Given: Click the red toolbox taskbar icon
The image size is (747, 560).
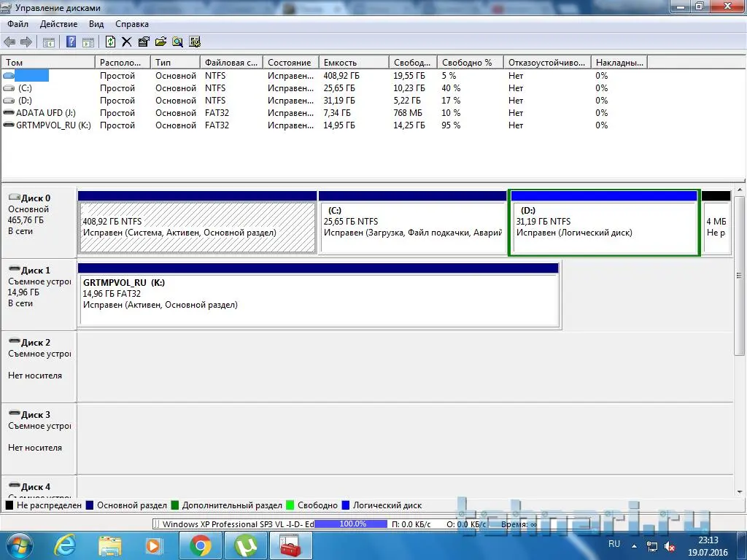Looking at the screenshot, I should 290,545.
